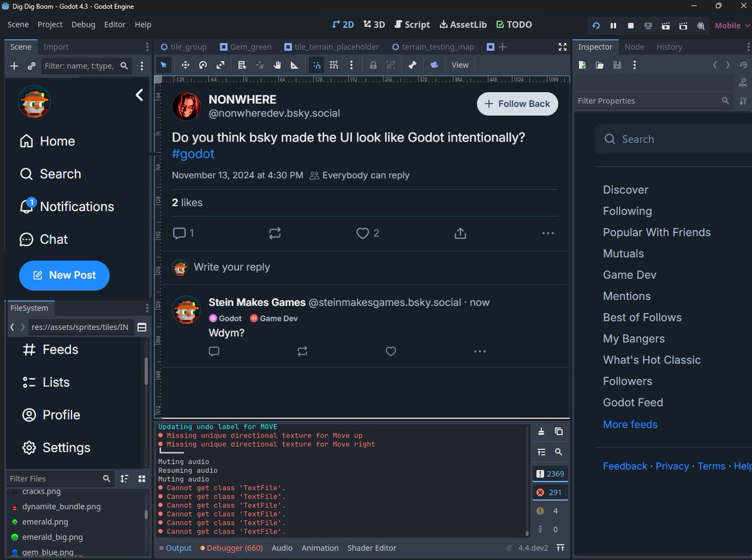Open the Mobile renderer dropdown
The image size is (752, 560).
[732, 26]
